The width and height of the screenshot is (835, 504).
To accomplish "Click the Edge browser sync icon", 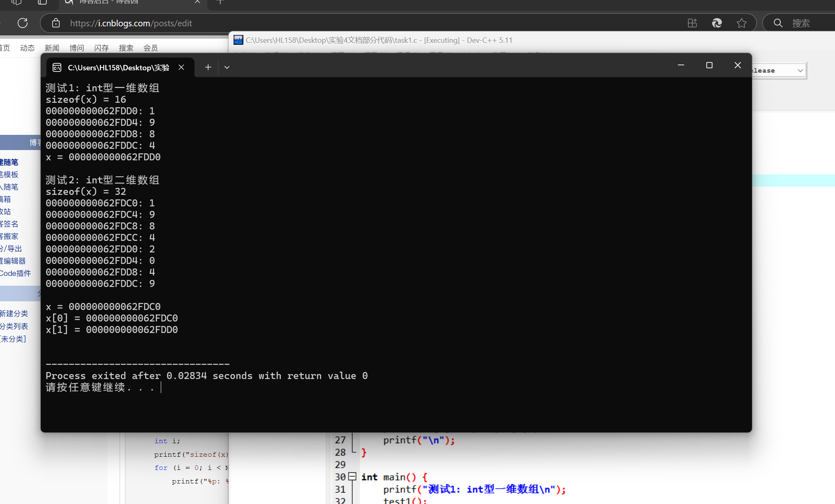I will pos(717,23).
